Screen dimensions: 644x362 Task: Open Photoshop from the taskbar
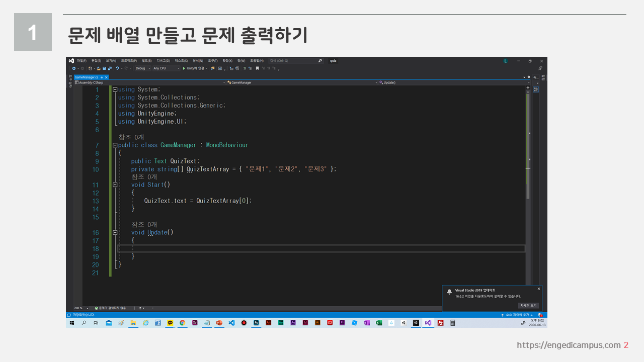click(x=256, y=323)
